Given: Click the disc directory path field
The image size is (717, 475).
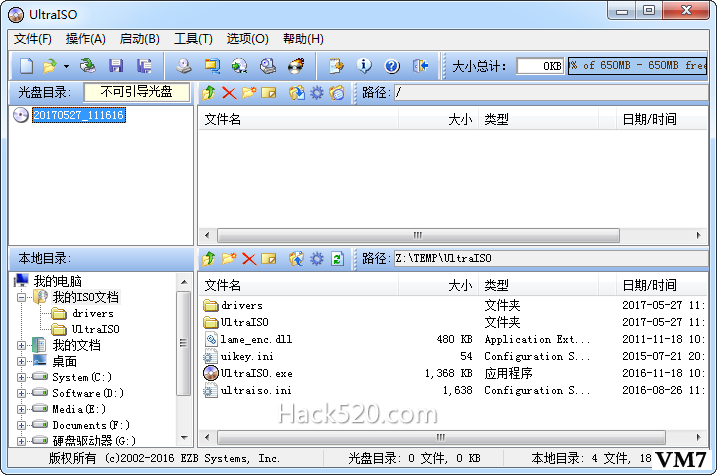Looking at the screenshot, I should pyautogui.click(x=551, y=93).
